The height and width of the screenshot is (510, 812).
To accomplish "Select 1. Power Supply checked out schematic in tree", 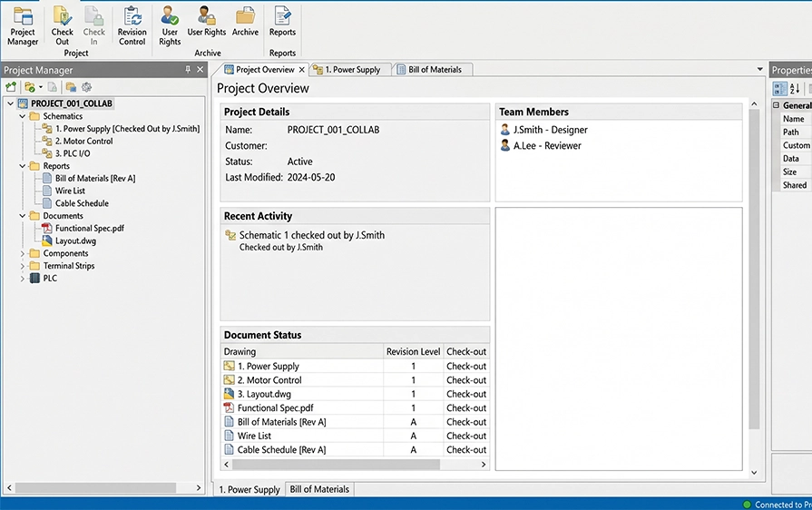I will 127,128.
